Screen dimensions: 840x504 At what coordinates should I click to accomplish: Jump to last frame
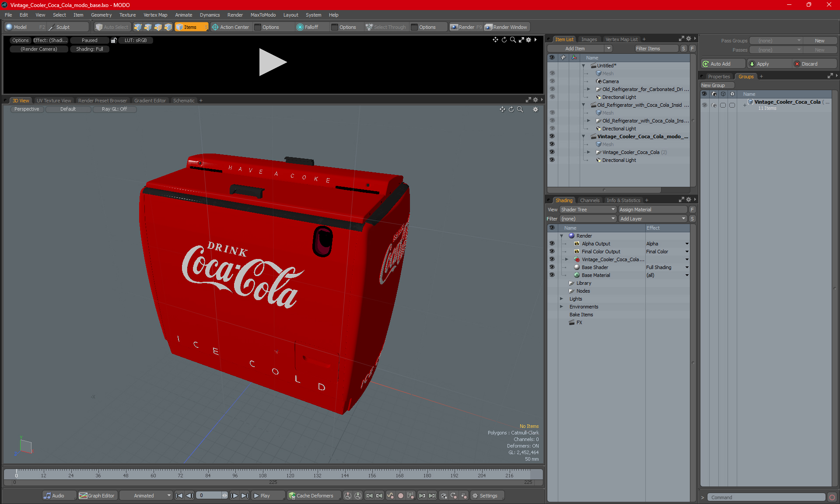[245, 496]
